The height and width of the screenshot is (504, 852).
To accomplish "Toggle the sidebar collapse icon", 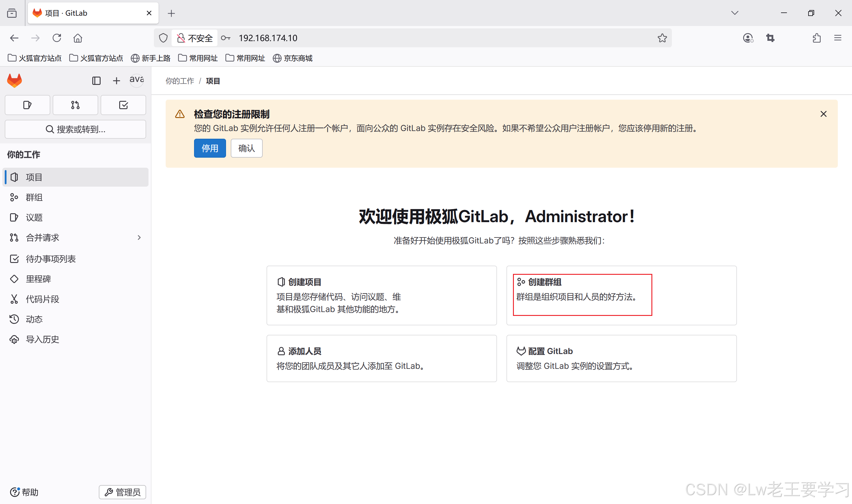I will [96, 81].
